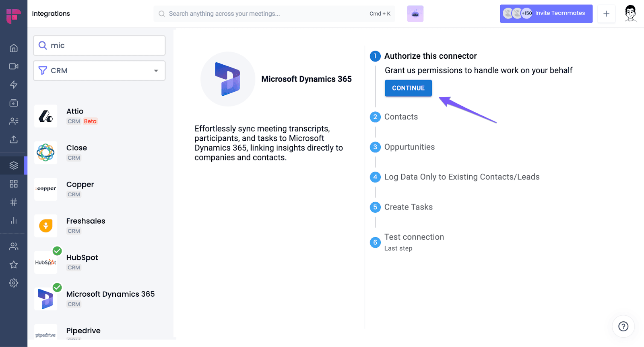Select Copper in the integrations list
The width and height of the screenshot is (644, 347).
pyautogui.click(x=80, y=185)
